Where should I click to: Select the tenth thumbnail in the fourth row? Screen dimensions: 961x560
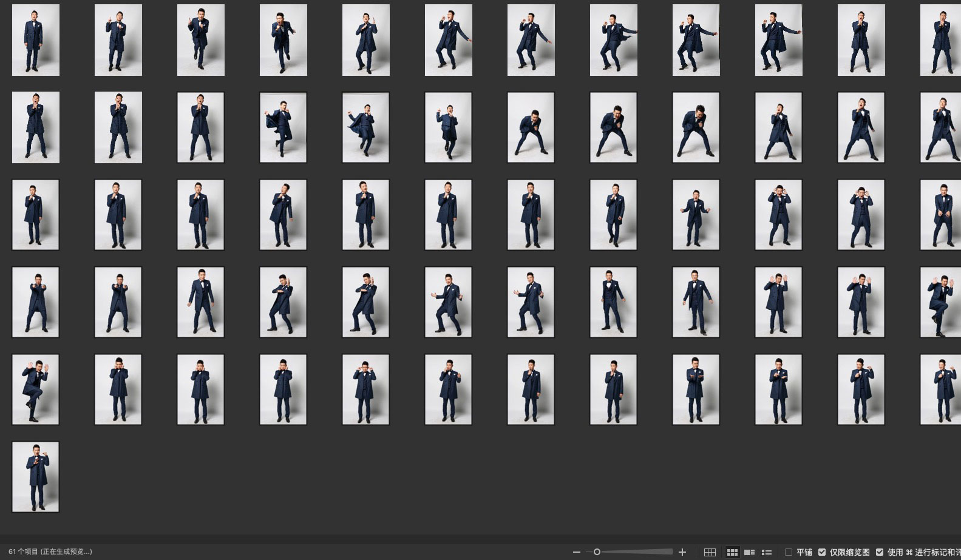pyautogui.click(x=779, y=302)
